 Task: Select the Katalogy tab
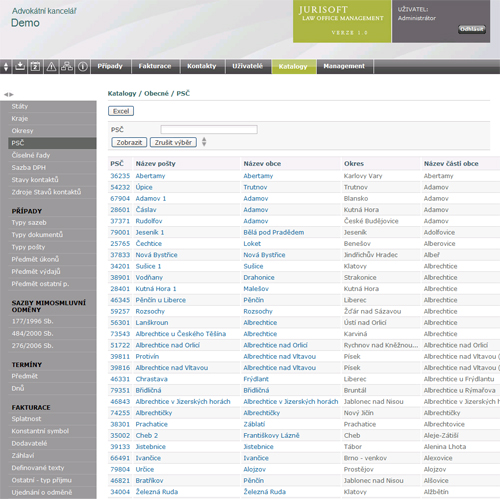293,66
